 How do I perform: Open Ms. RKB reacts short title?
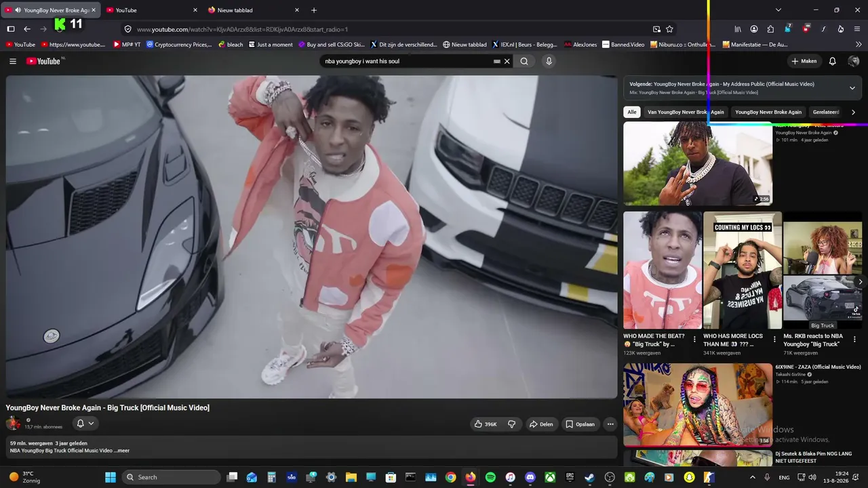(x=813, y=340)
